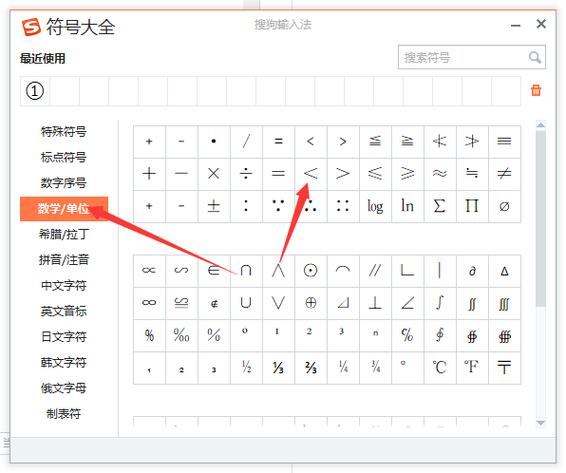Open the 中文字符 category
Screen dimensions: 566x473
click(64, 286)
